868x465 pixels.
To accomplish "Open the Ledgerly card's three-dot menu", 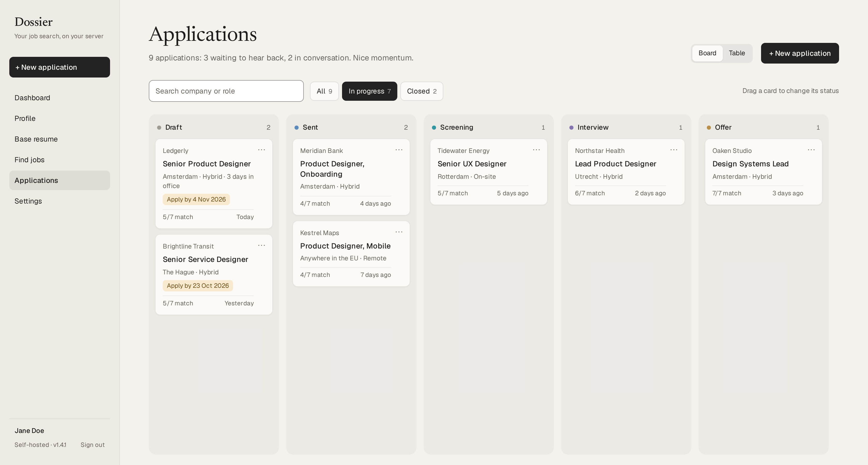I will click(261, 150).
